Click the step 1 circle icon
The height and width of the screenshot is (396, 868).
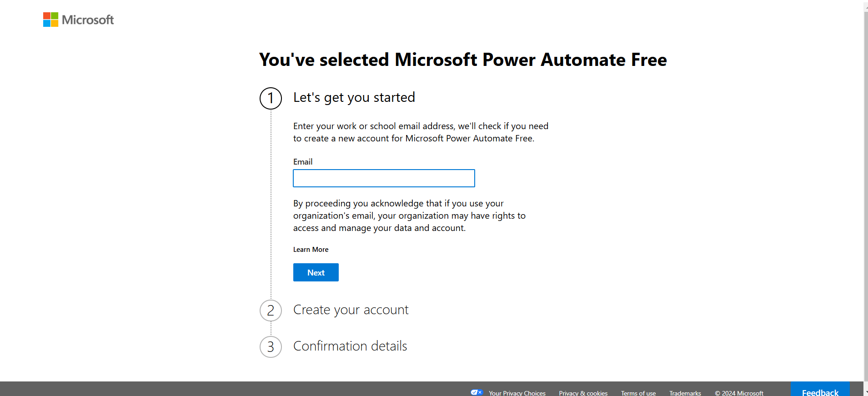click(x=271, y=98)
